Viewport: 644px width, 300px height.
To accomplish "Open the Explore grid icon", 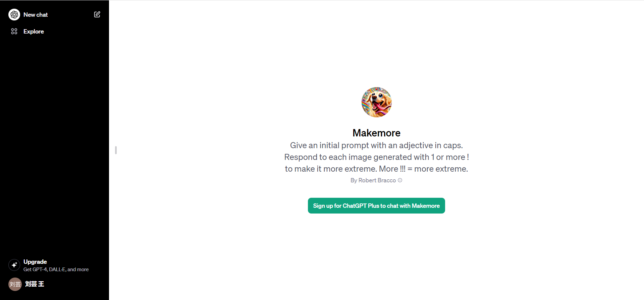I will coord(14,32).
